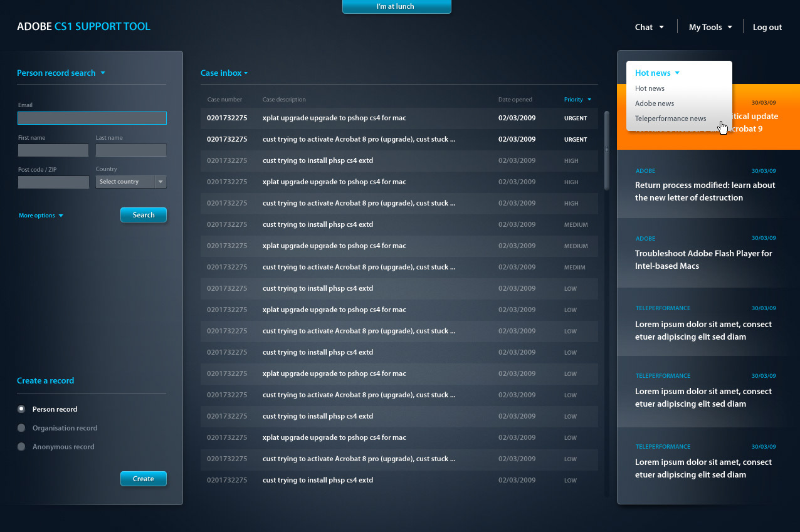The image size is (800, 532).
Task: Click the Log out link
Action: click(767, 27)
